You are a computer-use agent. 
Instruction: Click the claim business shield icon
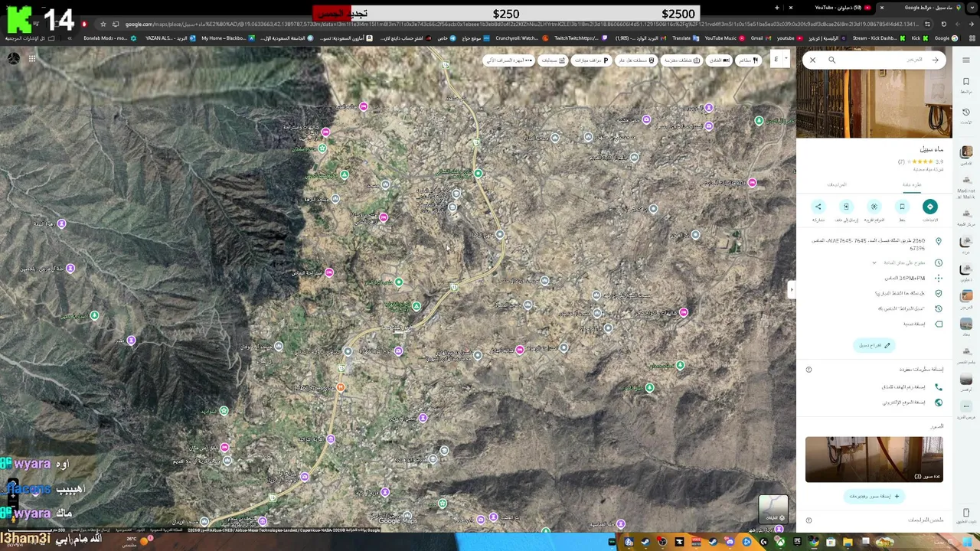pos(939,293)
